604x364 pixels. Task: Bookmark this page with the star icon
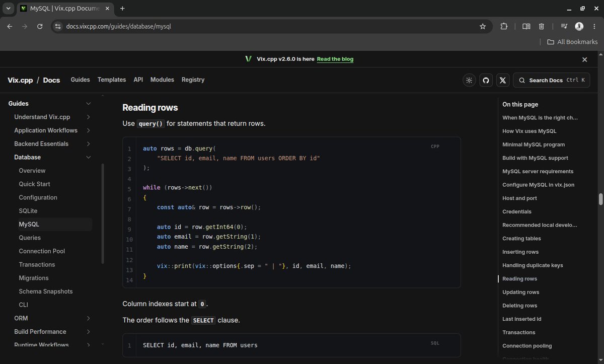(x=483, y=26)
